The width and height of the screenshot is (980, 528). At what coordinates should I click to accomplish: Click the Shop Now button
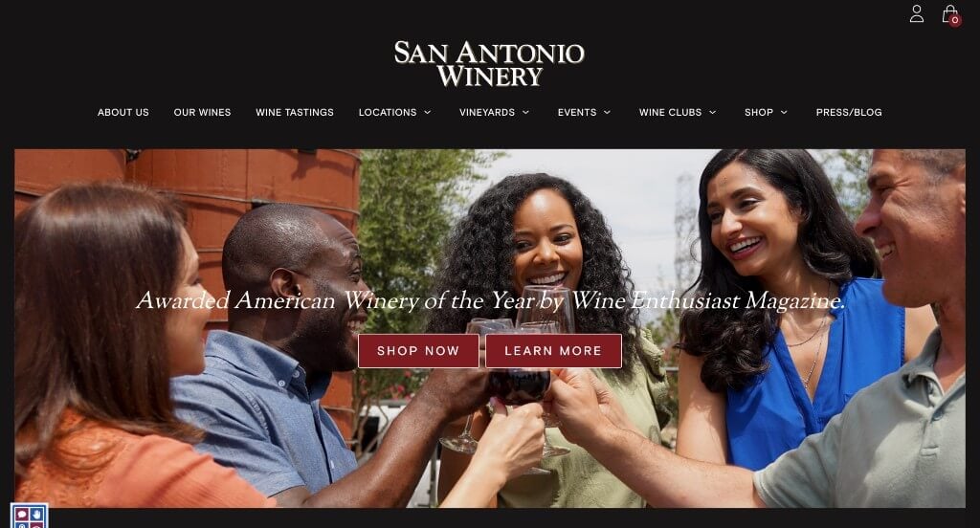point(418,350)
